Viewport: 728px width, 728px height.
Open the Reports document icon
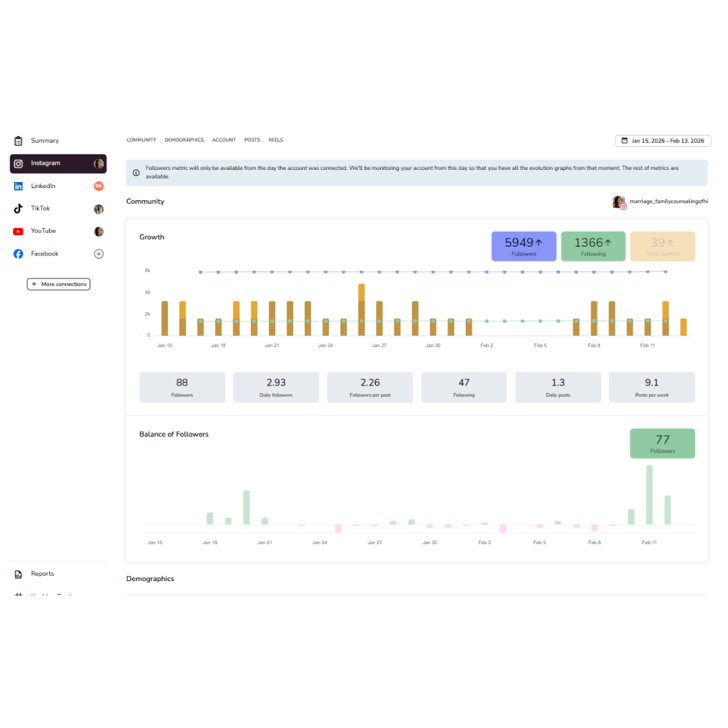coord(18,574)
